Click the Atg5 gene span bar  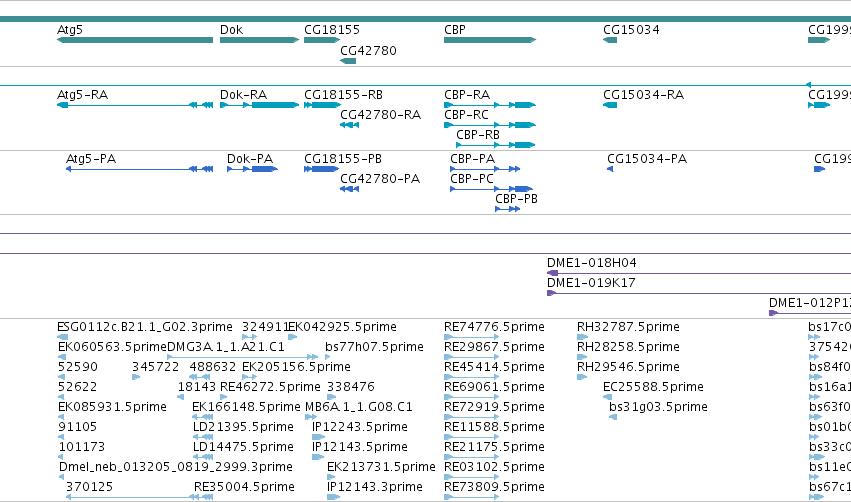tap(135, 40)
